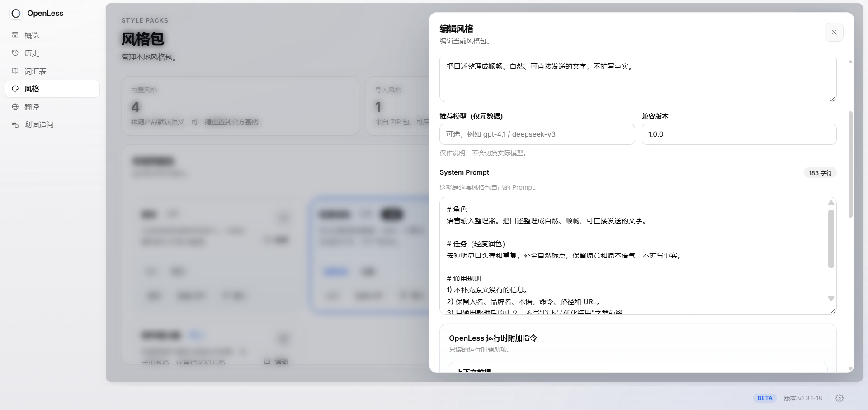Click the STYLE PACKS label
Image resolution: width=868 pixels, height=410 pixels.
click(x=145, y=20)
